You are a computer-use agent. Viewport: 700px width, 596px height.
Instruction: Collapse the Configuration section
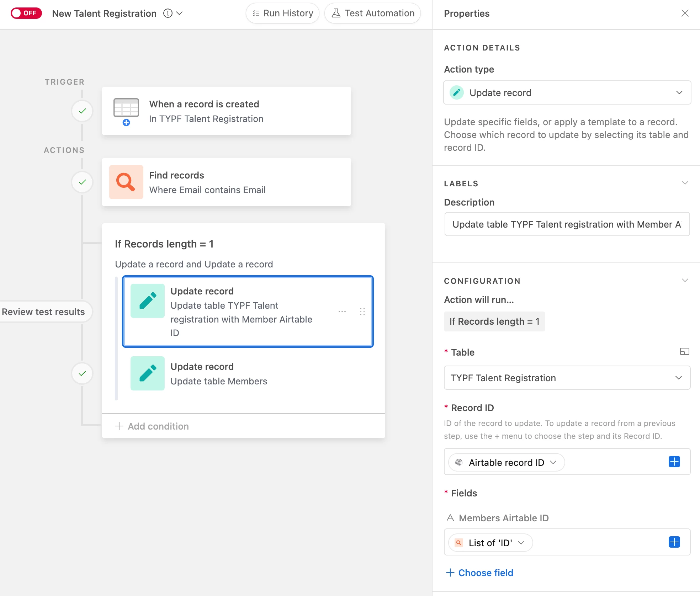pos(685,280)
